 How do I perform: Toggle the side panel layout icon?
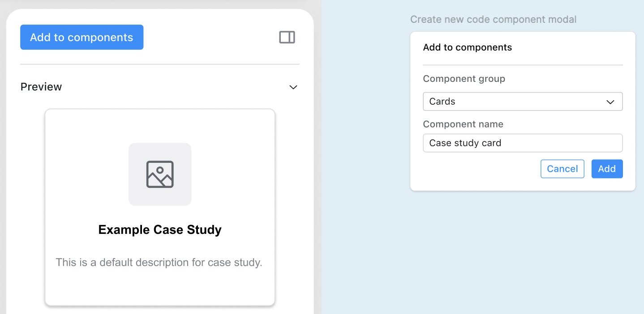coord(287,37)
